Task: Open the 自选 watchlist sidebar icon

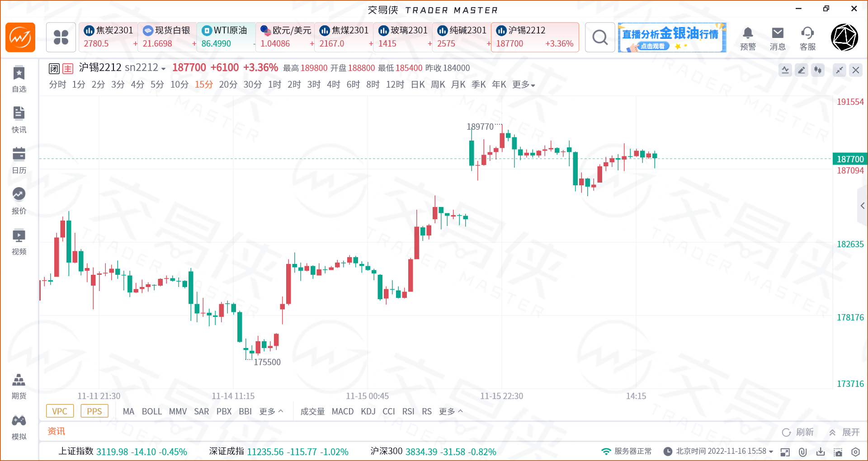Action: [19, 78]
